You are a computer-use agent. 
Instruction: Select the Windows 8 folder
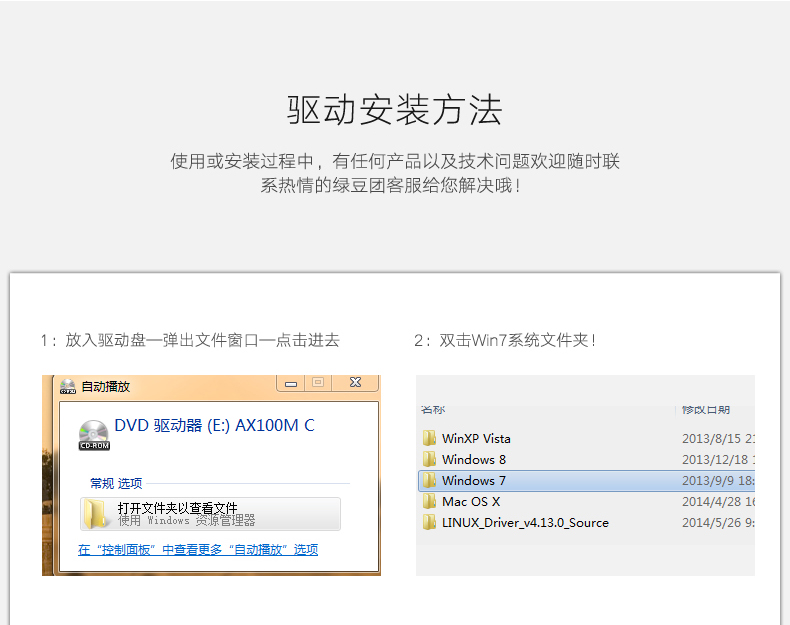click(x=474, y=459)
